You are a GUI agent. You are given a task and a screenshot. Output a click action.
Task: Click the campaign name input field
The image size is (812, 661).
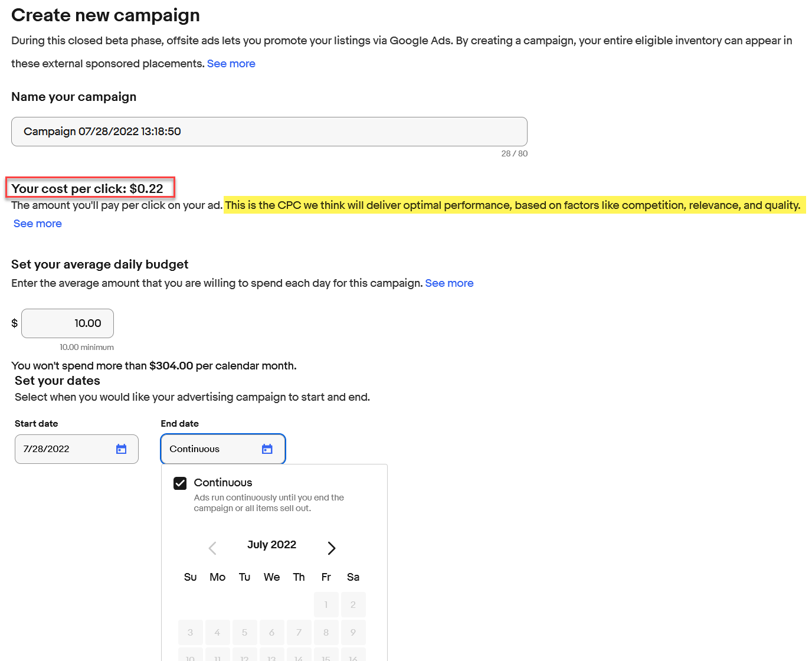(x=269, y=132)
